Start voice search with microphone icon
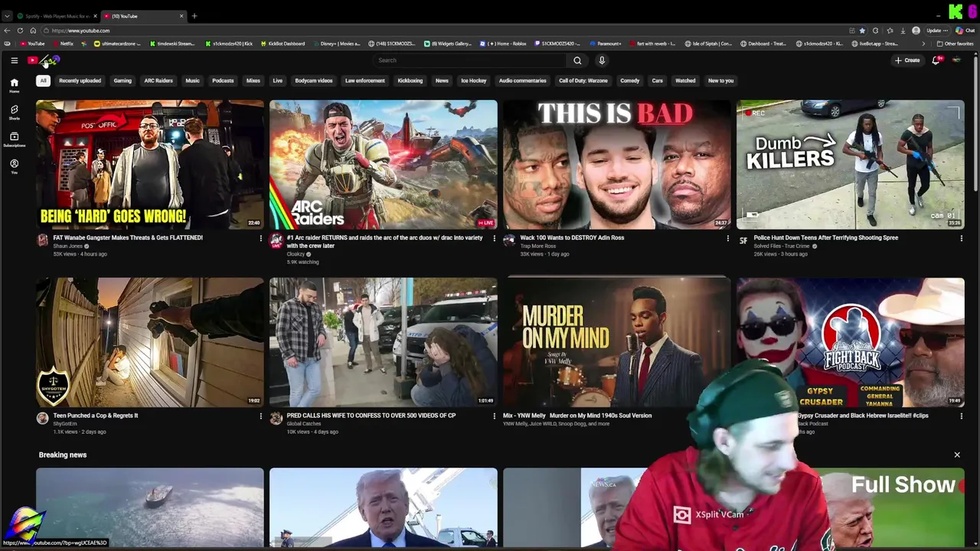Viewport: 980px width, 551px height. pos(602,60)
